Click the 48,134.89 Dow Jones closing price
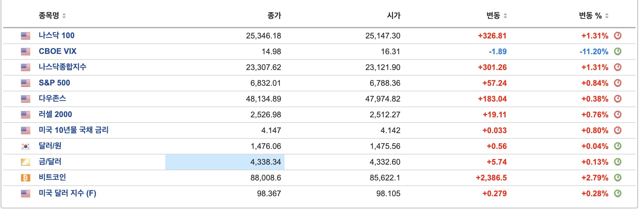This screenshot has height=211, width=644. coord(264,99)
